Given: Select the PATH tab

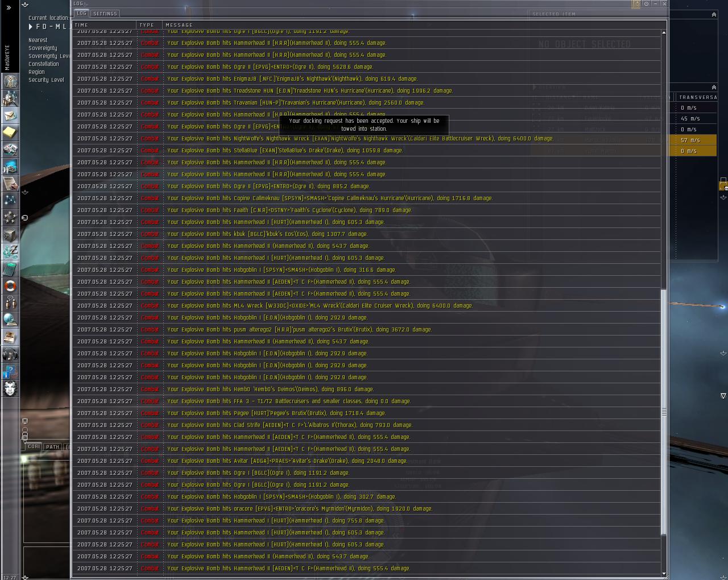Looking at the screenshot, I should pos(53,447).
